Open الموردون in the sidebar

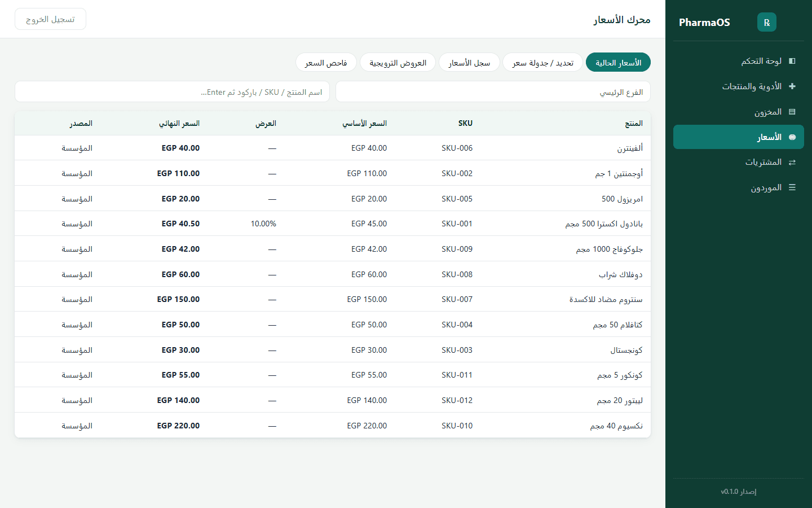pos(739,187)
